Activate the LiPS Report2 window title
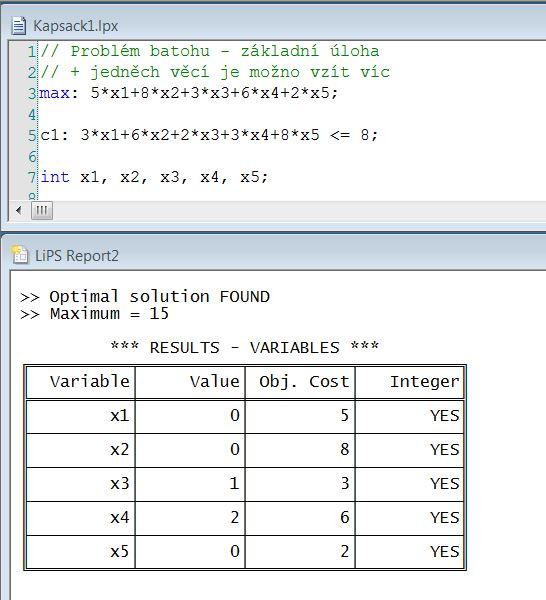Screen dimensions: 546x600 tap(77, 256)
